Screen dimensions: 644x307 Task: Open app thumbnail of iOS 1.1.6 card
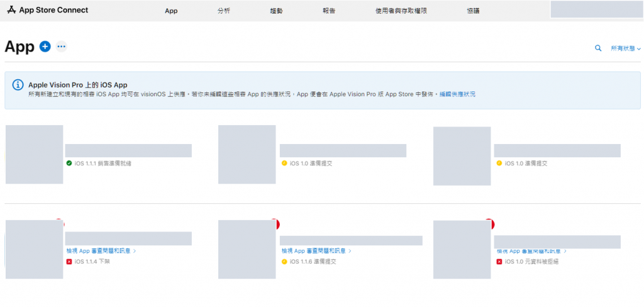point(247,250)
